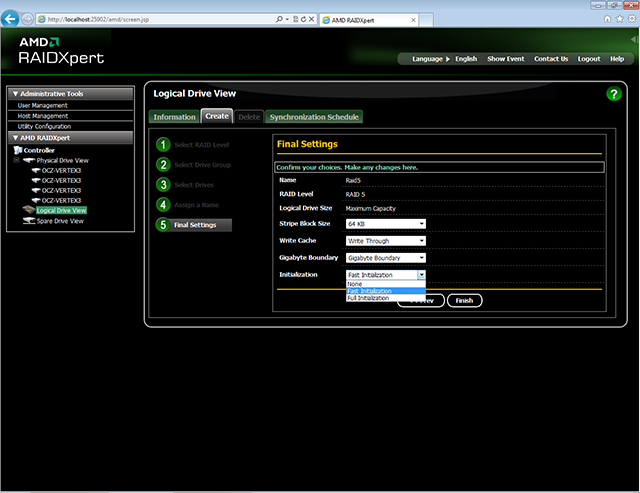The height and width of the screenshot is (493, 640).
Task: Select the third OCZ-VERTEX3 drive
Action: (x=61, y=191)
